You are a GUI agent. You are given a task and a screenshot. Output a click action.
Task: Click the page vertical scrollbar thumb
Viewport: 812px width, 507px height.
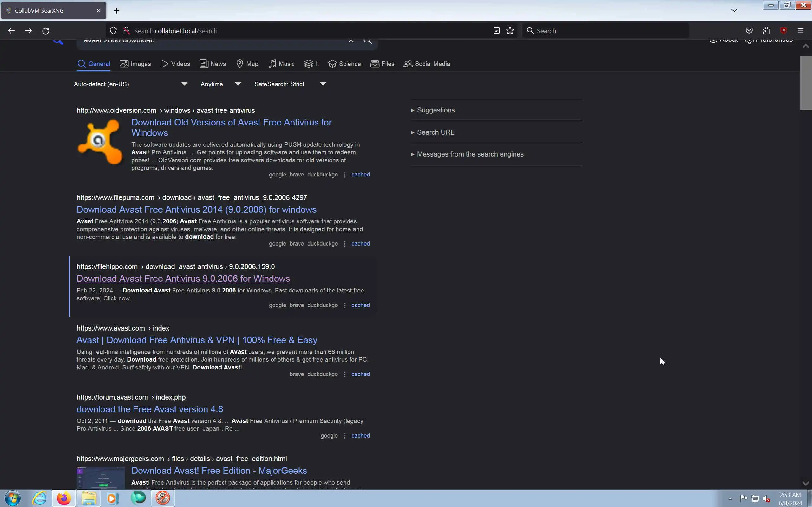pos(805,83)
